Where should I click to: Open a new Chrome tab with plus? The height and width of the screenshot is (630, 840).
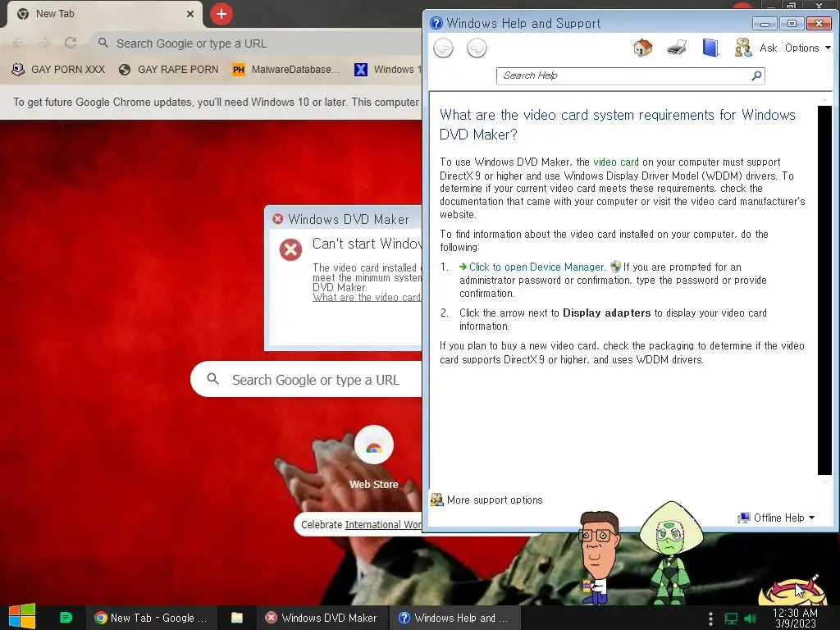(221, 14)
